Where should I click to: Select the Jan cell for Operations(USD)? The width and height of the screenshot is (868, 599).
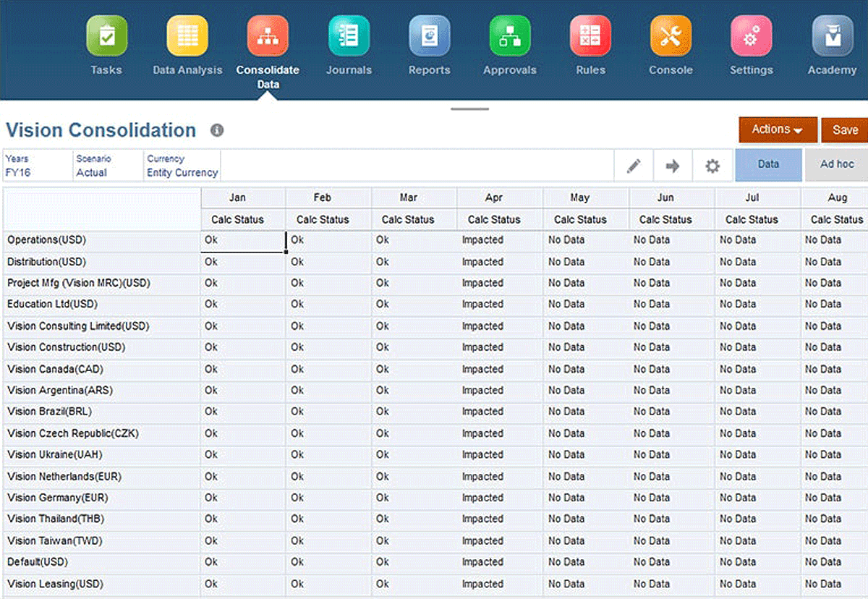point(242,241)
